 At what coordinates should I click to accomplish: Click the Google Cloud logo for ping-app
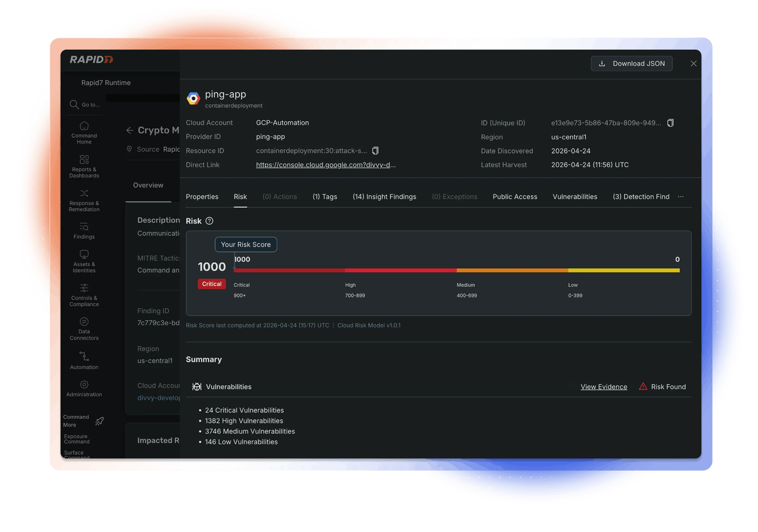193,98
